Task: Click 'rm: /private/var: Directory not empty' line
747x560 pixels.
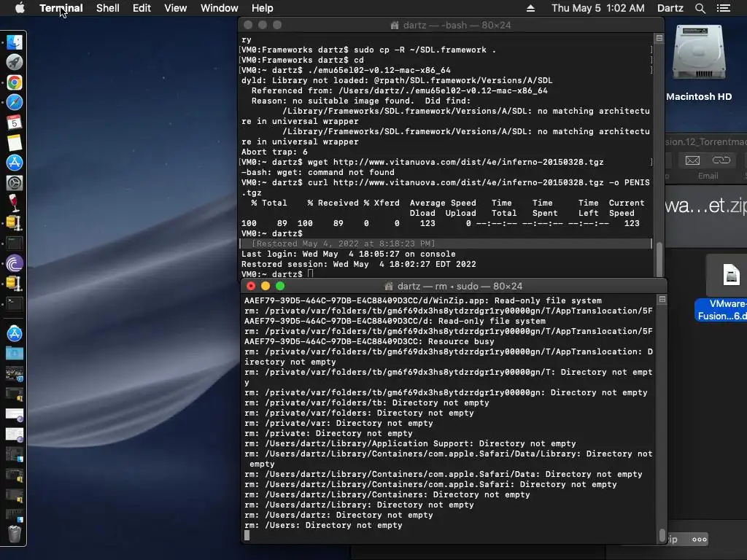Action: point(338,424)
